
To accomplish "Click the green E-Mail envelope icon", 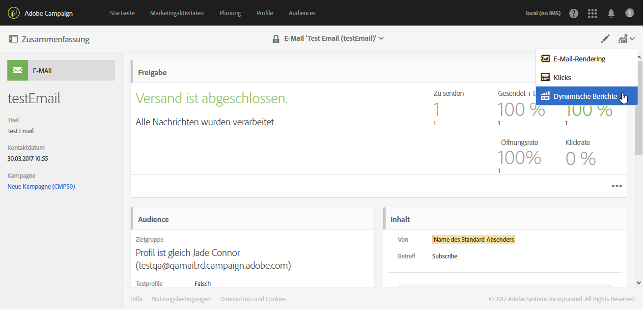I will 18,70.
